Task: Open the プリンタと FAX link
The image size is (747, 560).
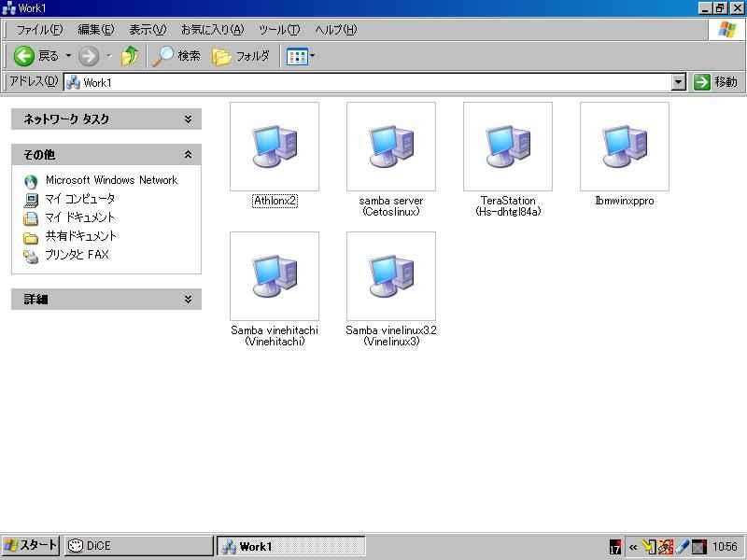Action: pos(78,254)
